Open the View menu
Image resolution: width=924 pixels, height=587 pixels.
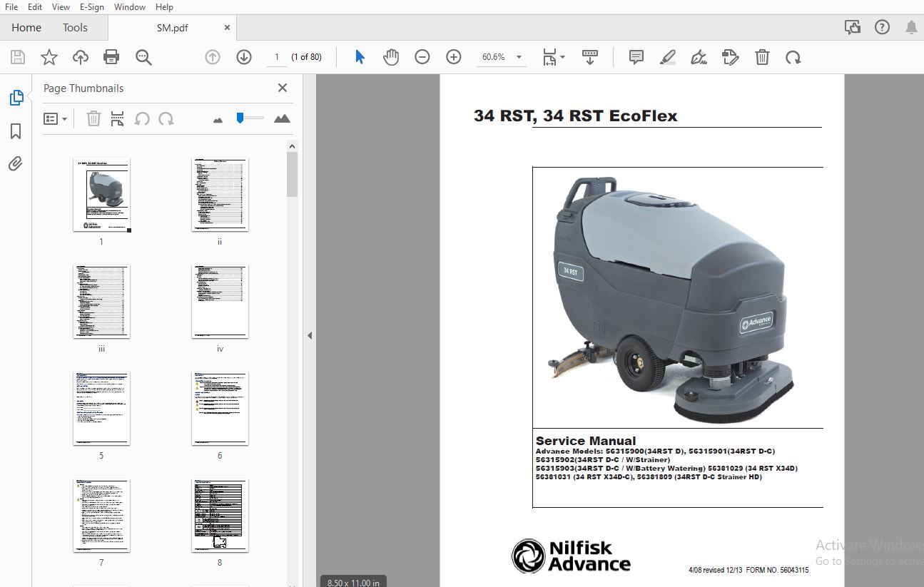pyautogui.click(x=61, y=7)
